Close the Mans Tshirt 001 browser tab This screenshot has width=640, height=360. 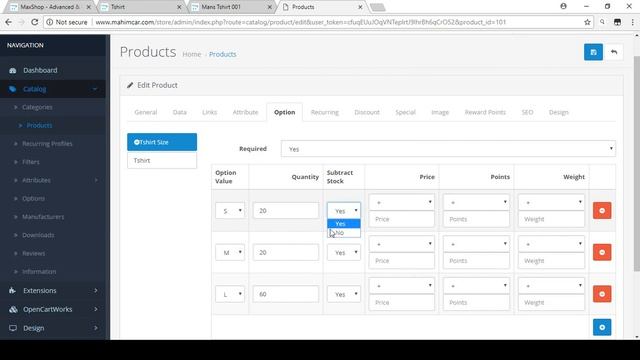[x=269, y=7]
